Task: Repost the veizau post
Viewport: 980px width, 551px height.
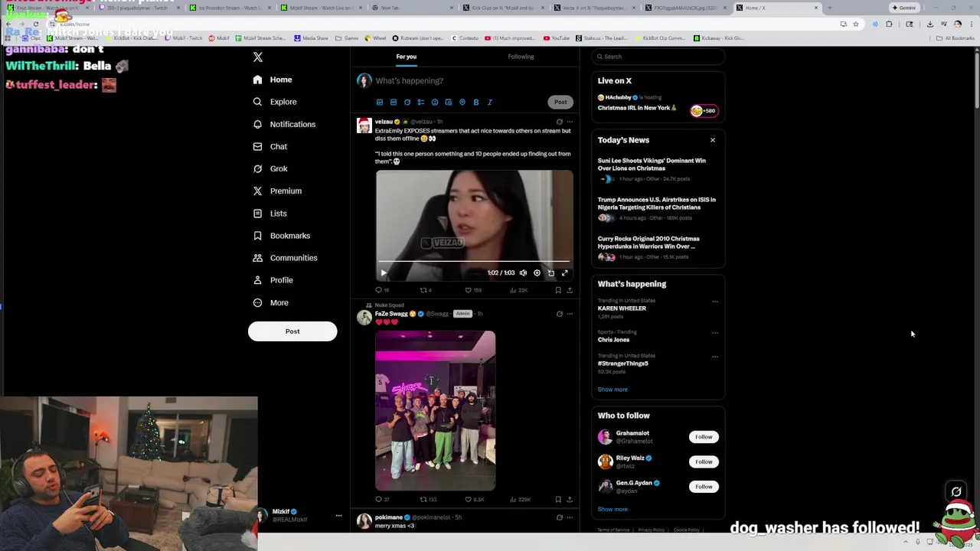Action: (426, 290)
